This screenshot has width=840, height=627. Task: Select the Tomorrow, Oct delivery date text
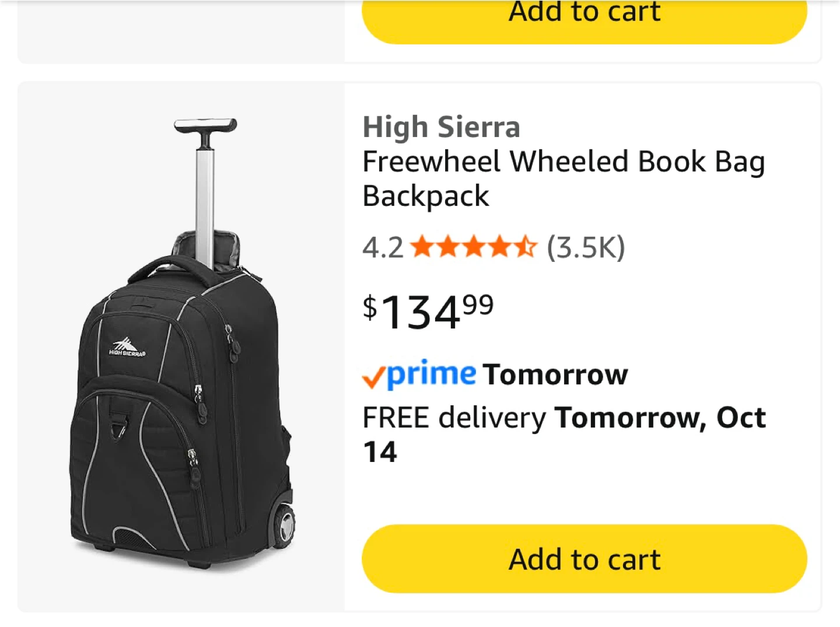[x=660, y=418]
